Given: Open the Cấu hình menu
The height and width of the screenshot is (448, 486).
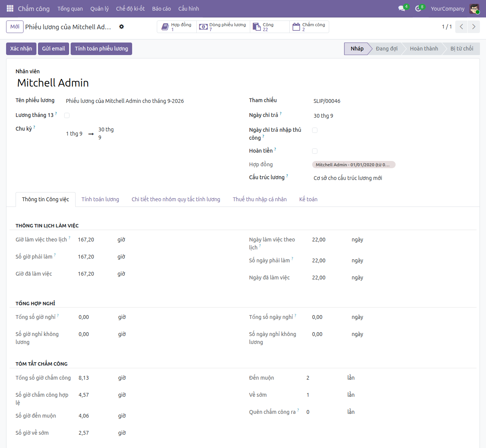Looking at the screenshot, I should [189, 8].
